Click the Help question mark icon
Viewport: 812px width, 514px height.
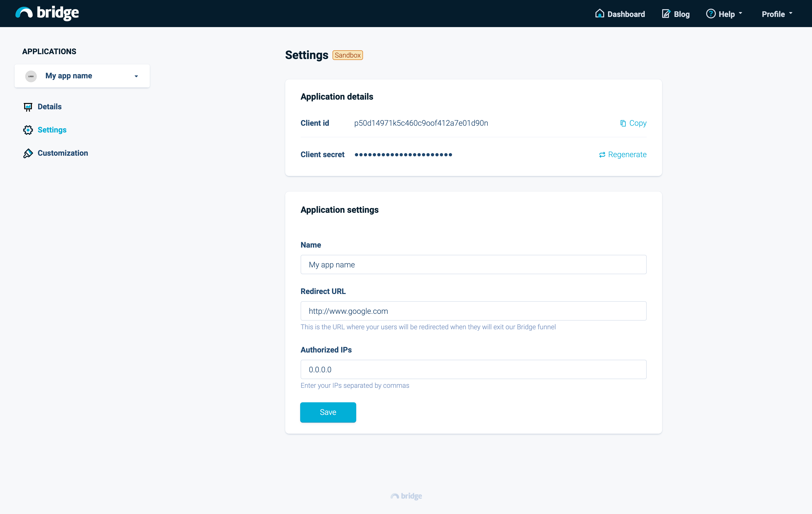[x=710, y=14]
